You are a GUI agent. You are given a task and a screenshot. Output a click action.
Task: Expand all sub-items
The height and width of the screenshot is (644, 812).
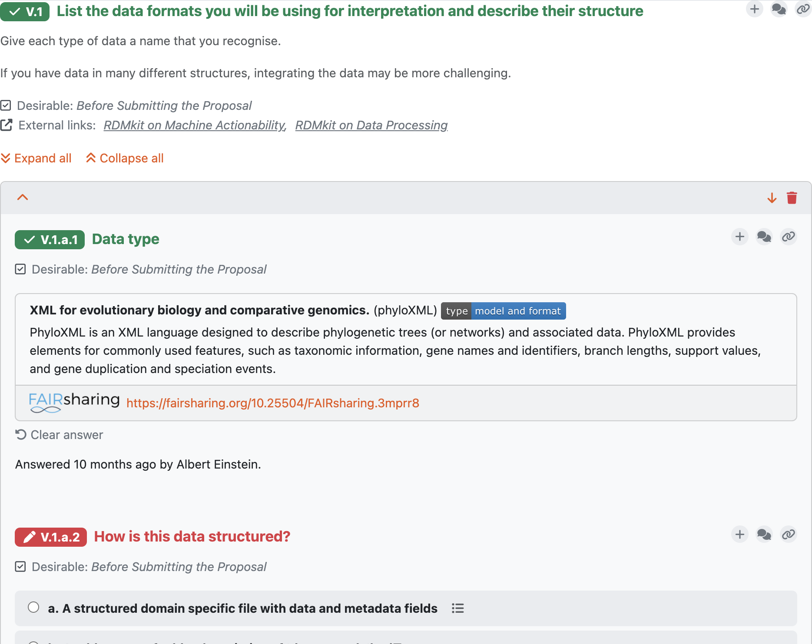[x=36, y=158]
